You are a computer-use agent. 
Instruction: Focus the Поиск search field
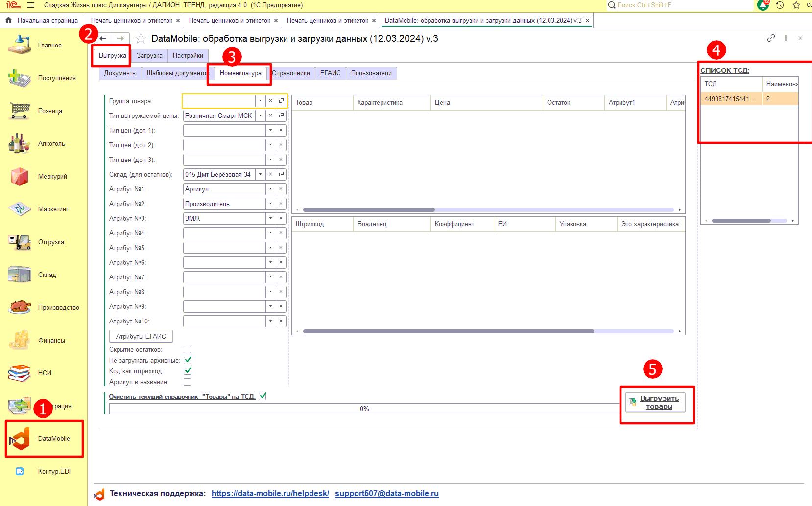[x=680, y=5]
